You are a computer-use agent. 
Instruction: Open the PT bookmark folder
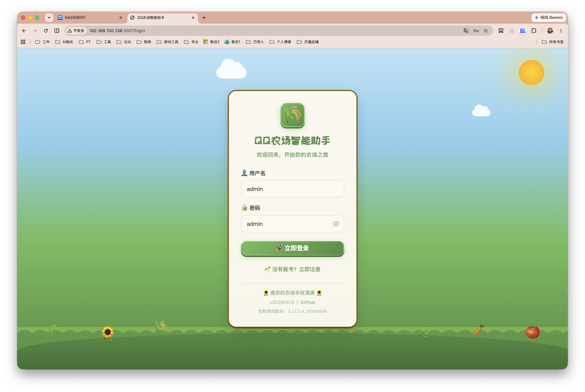[85, 42]
